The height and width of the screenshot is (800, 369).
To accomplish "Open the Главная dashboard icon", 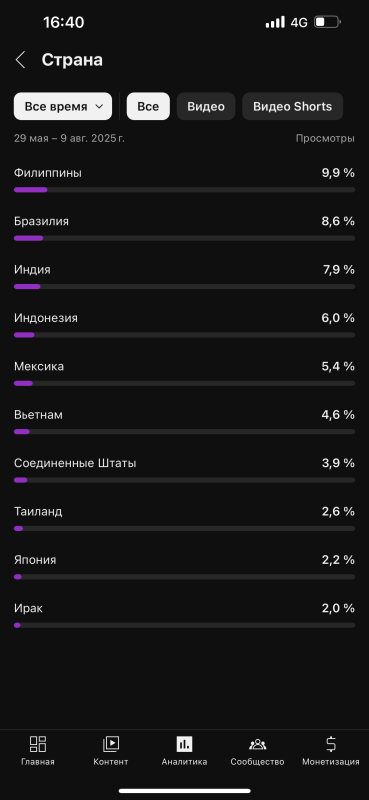I will coord(38,744).
